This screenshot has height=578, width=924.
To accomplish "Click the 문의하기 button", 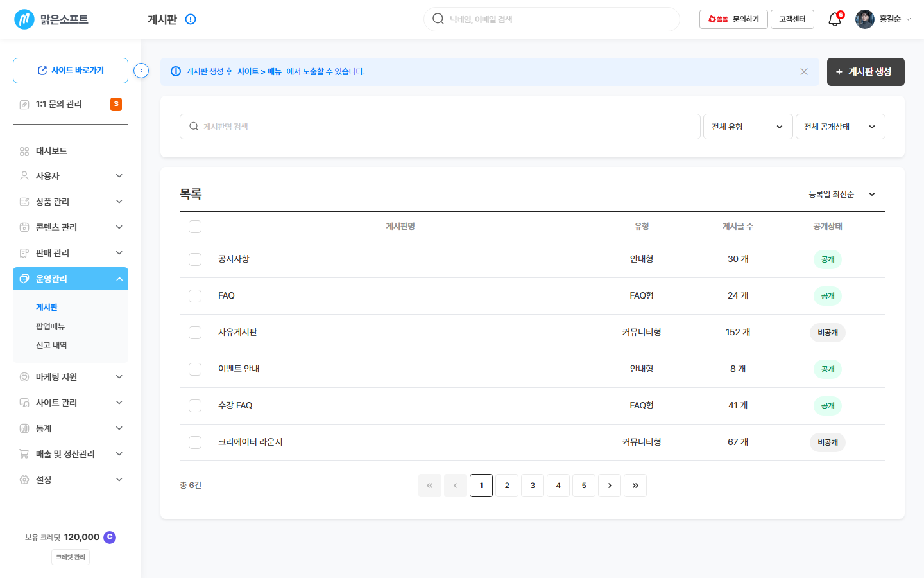I will pyautogui.click(x=733, y=19).
